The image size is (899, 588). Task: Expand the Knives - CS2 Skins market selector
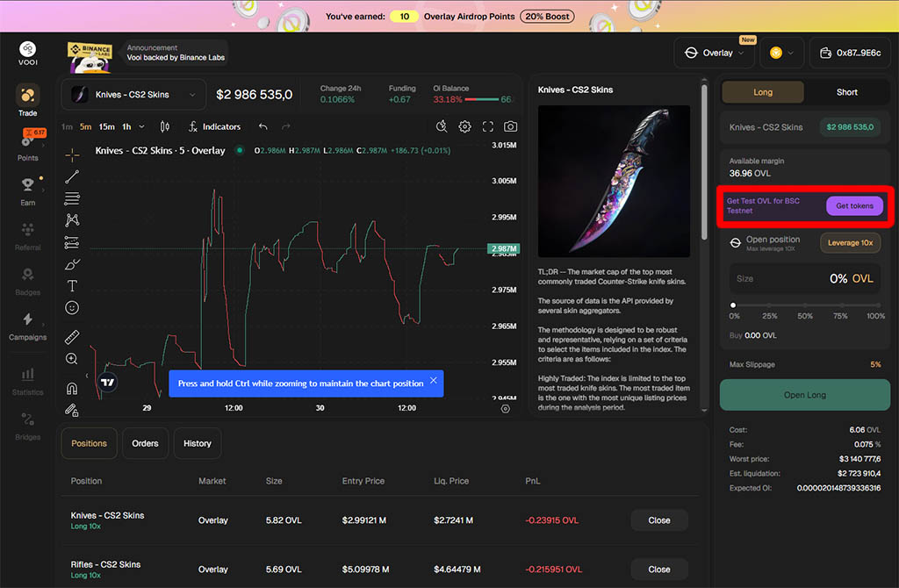pos(133,95)
